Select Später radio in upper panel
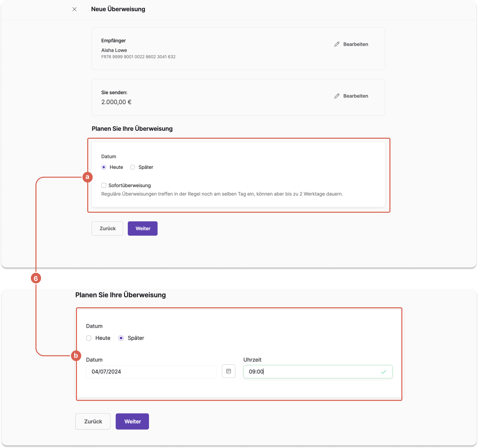Screen dimensions: 478x448 click(133, 167)
